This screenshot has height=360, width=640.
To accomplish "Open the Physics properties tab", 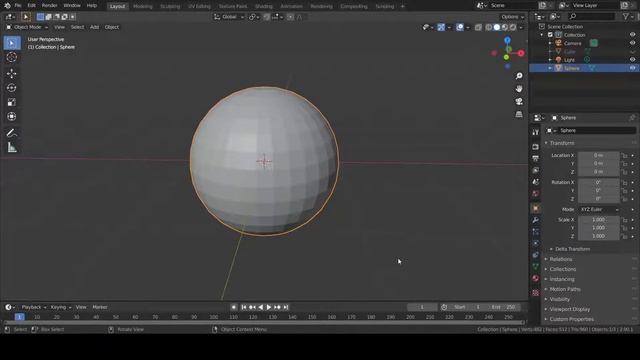I will point(536,244).
